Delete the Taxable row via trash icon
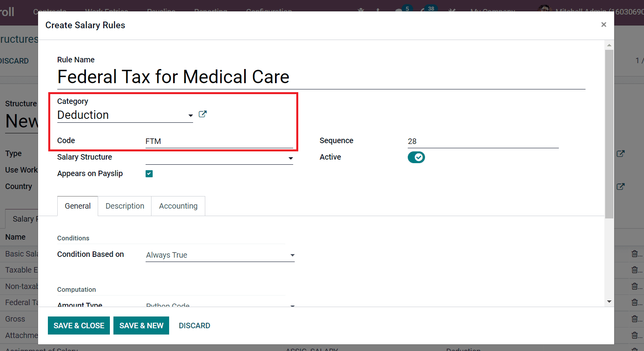Viewport: 644px width, 351px height. (x=635, y=270)
